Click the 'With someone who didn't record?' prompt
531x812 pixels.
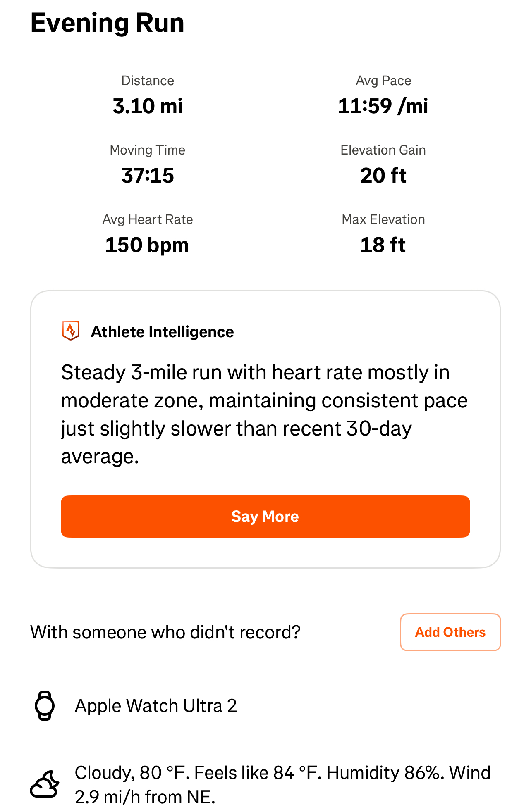click(165, 632)
